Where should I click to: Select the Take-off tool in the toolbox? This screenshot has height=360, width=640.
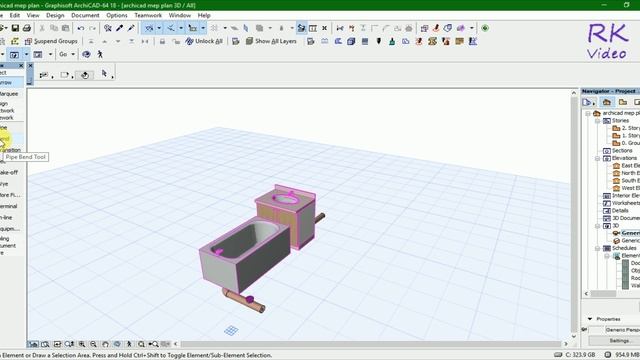9,173
